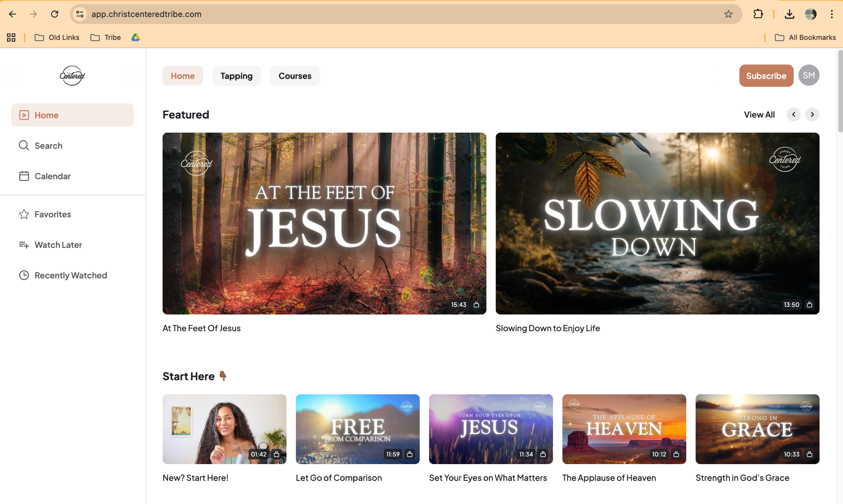This screenshot has height=504, width=843.
Task: Go to previous Featured slide arrow
Action: coord(793,114)
